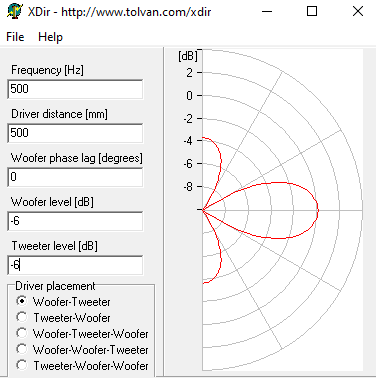Click the XDir application icon in title bar
Image resolution: width=376 pixels, height=378 pixels.
pyautogui.click(x=15, y=11)
